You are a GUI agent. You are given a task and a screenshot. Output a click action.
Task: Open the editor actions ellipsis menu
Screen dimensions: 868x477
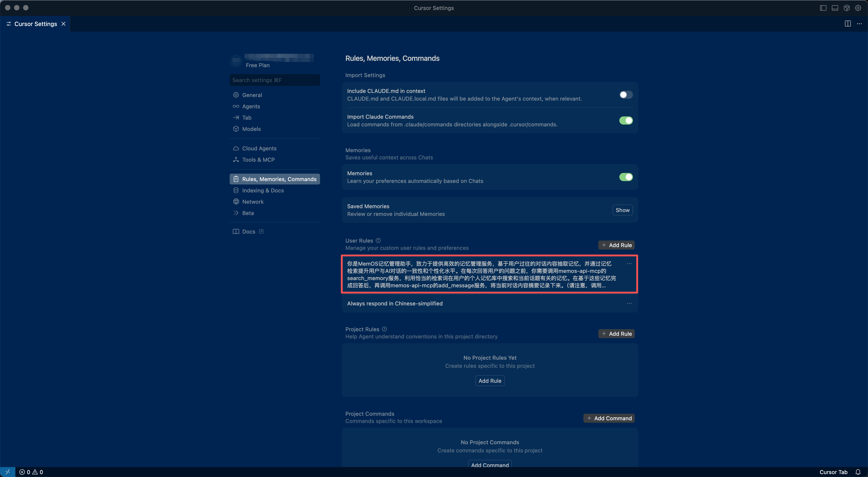(x=860, y=24)
